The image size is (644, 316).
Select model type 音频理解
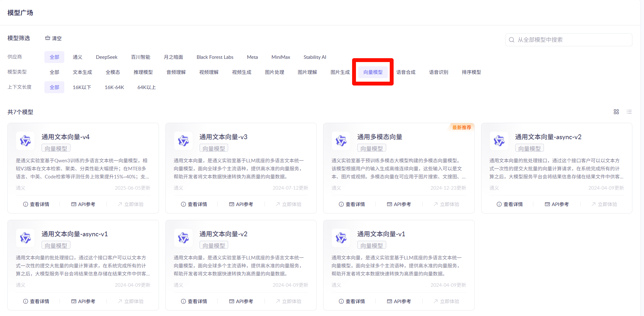176,72
